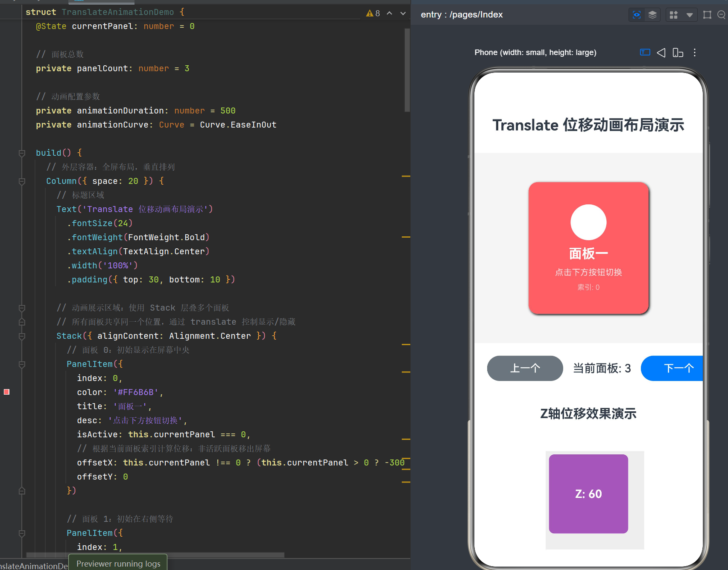Viewport: 728px width, 570px height.
Task: Open the layers view in previewer toolbar
Action: pos(652,15)
